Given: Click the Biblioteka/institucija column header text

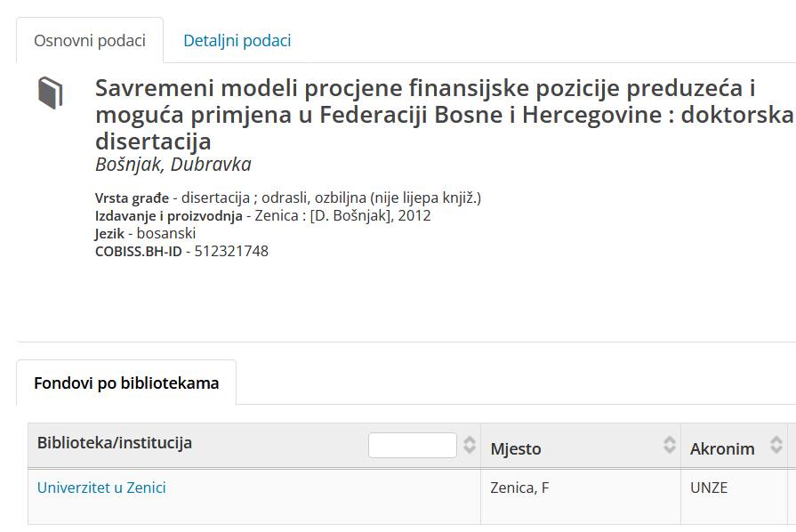Looking at the screenshot, I should [115, 443].
